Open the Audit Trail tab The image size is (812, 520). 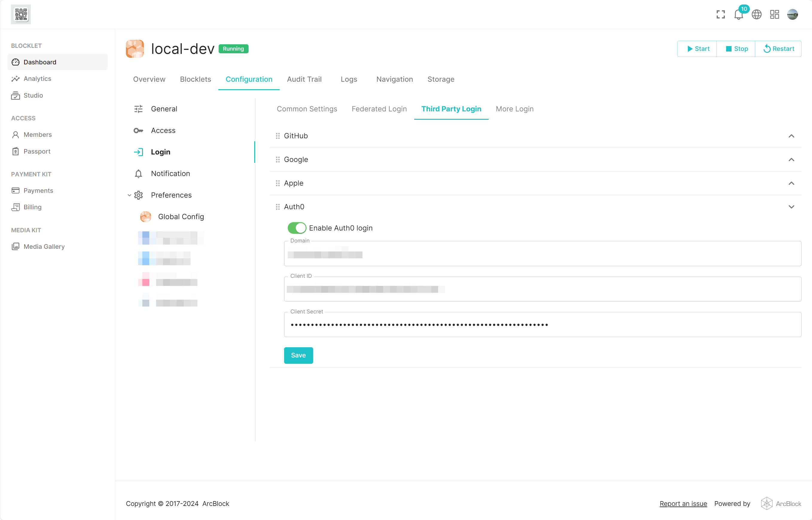pos(304,79)
